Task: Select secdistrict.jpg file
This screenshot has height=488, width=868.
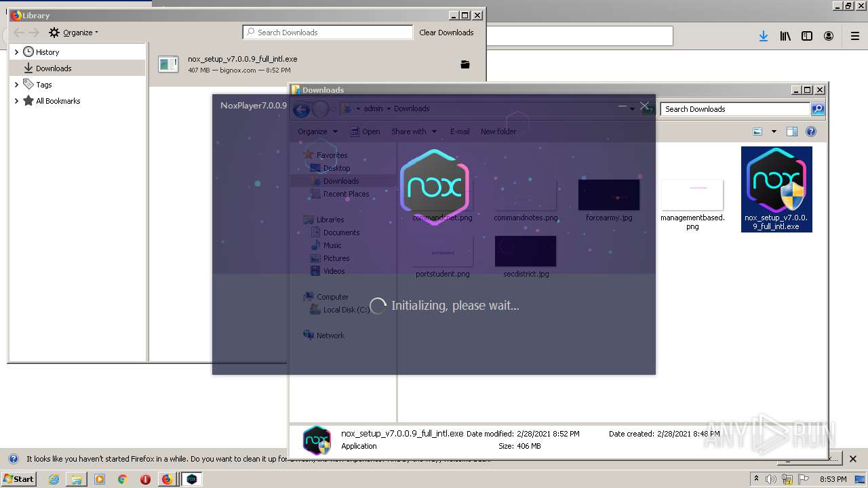Action: pyautogui.click(x=526, y=256)
